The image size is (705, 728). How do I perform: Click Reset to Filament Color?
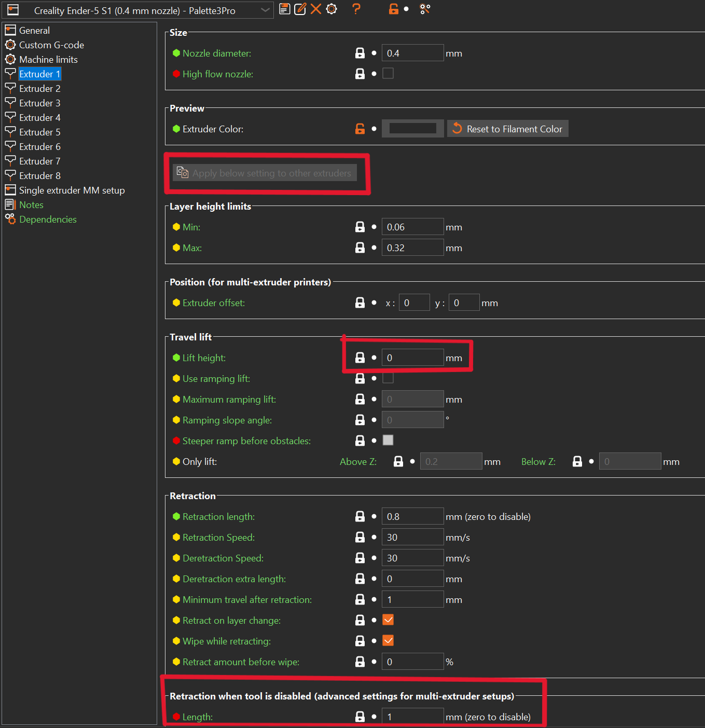(x=507, y=128)
